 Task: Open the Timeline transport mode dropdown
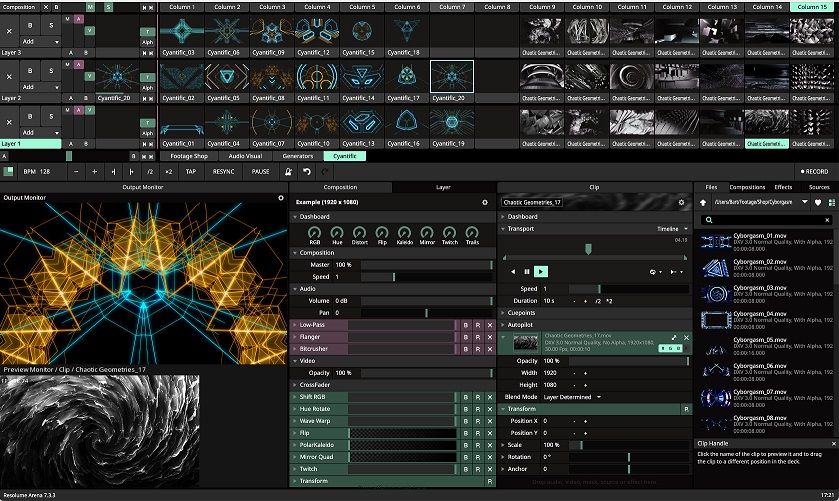coord(673,229)
